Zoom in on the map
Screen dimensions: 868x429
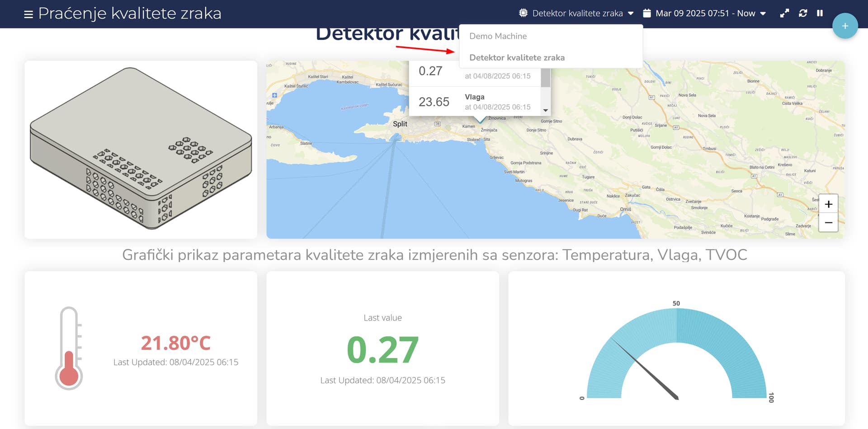828,204
